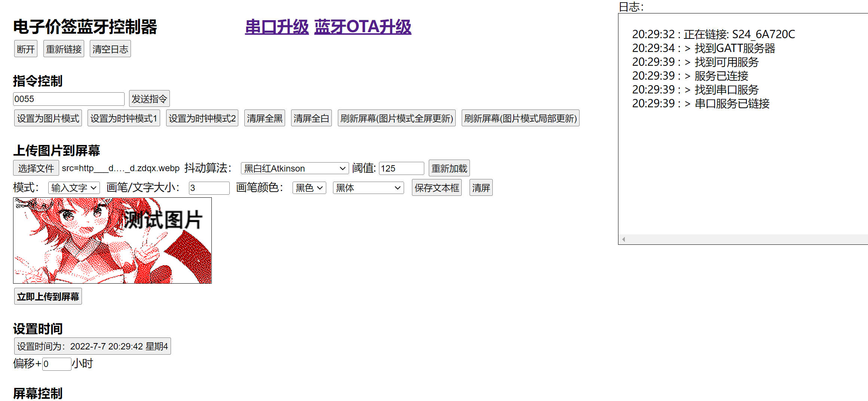Clear screen to all black (清屏全黑)
This screenshot has height=401, width=868.
264,118
